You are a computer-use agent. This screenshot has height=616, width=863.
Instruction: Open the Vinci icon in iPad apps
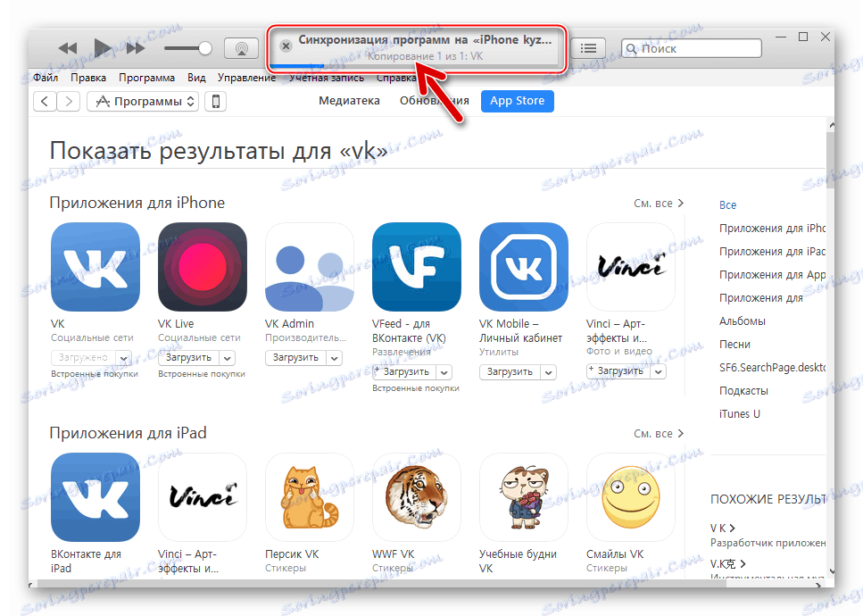tap(202, 497)
